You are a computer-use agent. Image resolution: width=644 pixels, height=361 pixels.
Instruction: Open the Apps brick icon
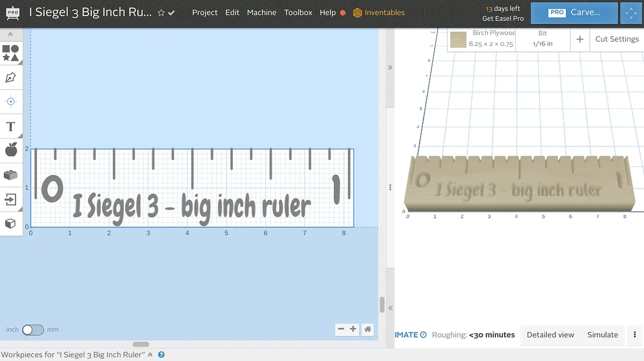click(11, 175)
